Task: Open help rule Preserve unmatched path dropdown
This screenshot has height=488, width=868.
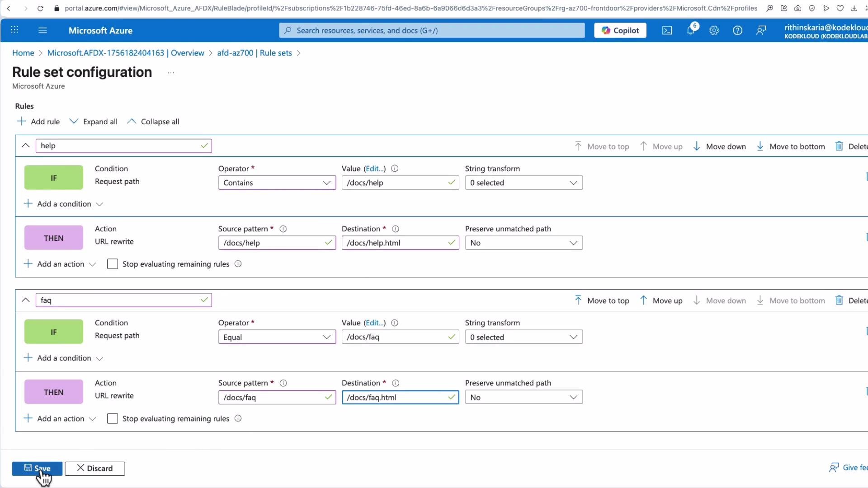Action: pyautogui.click(x=524, y=243)
